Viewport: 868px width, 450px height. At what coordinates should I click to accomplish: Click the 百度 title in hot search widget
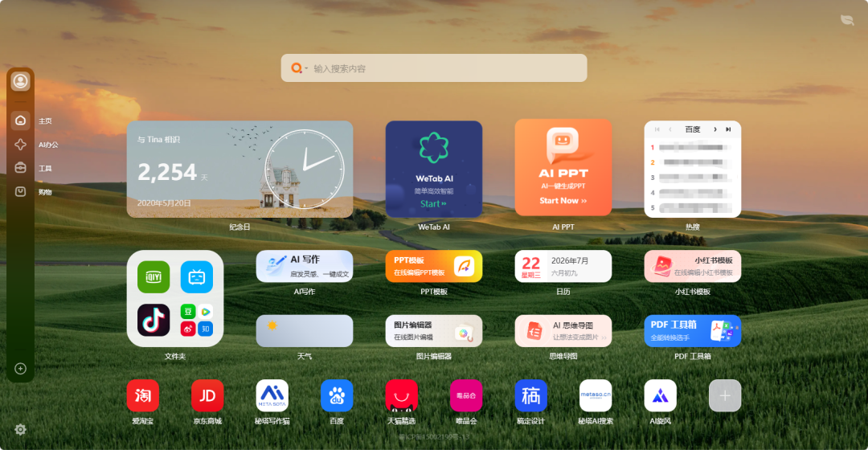(693, 129)
